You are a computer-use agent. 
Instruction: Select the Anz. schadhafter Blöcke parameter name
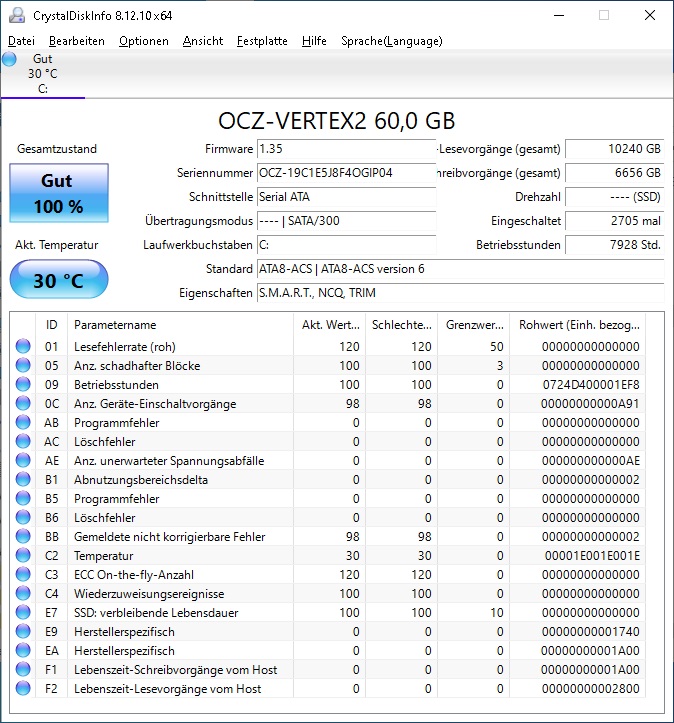click(x=137, y=366)
